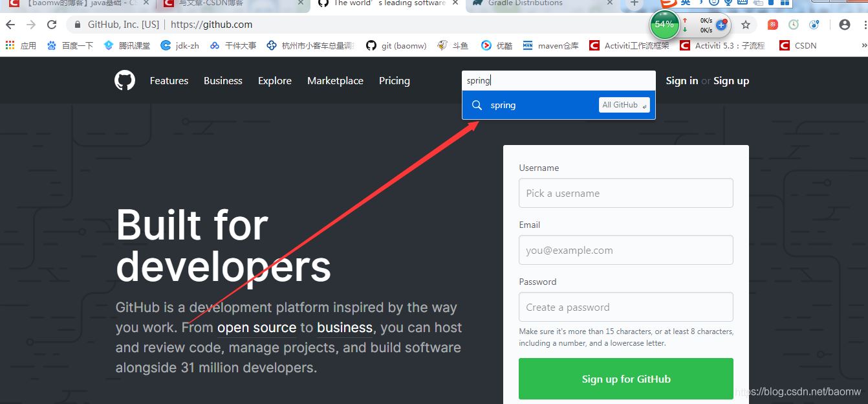The width and height of the screenshot is (868, 404).
Task: Close the GitHub browser tab
Action: click(455, 3)
